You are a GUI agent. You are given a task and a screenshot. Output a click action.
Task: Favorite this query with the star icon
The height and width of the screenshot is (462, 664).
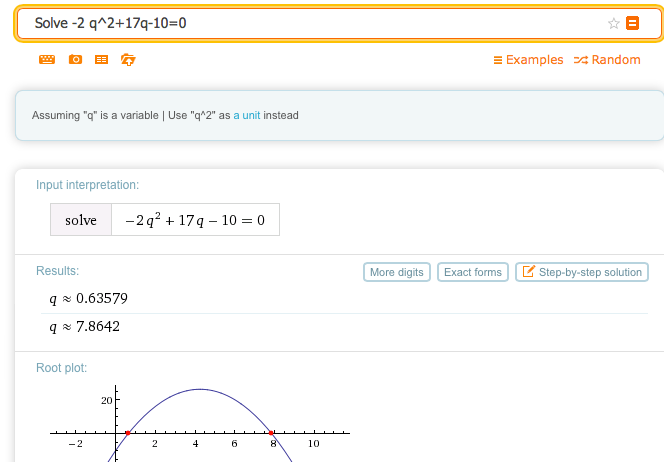[614, 23]
